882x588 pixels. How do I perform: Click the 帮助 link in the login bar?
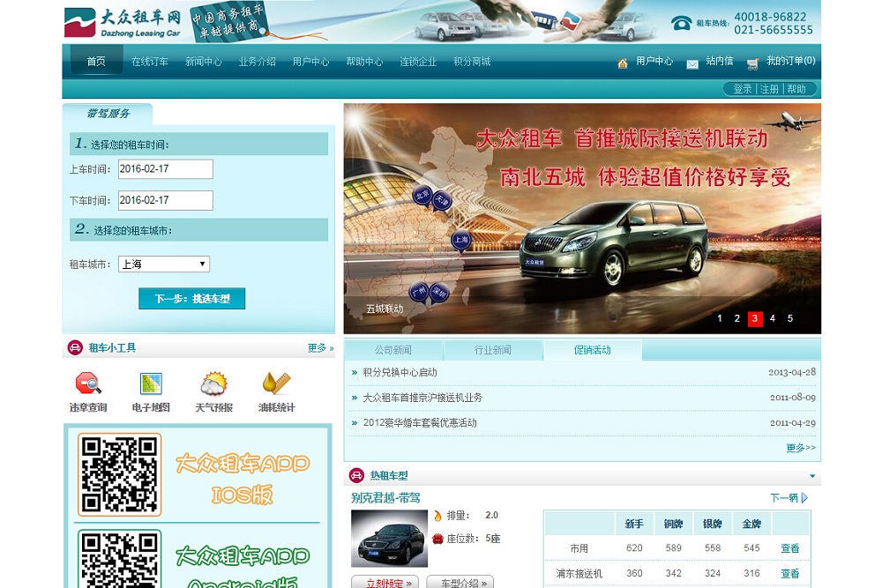[796, 89]
